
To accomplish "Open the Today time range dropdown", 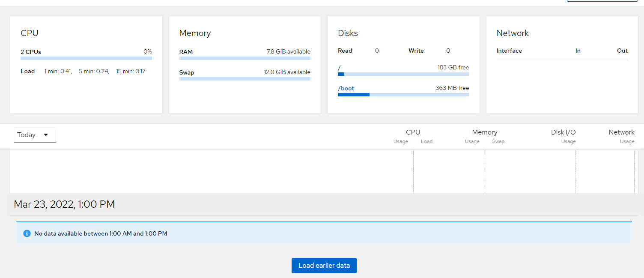I will point(35,135).
